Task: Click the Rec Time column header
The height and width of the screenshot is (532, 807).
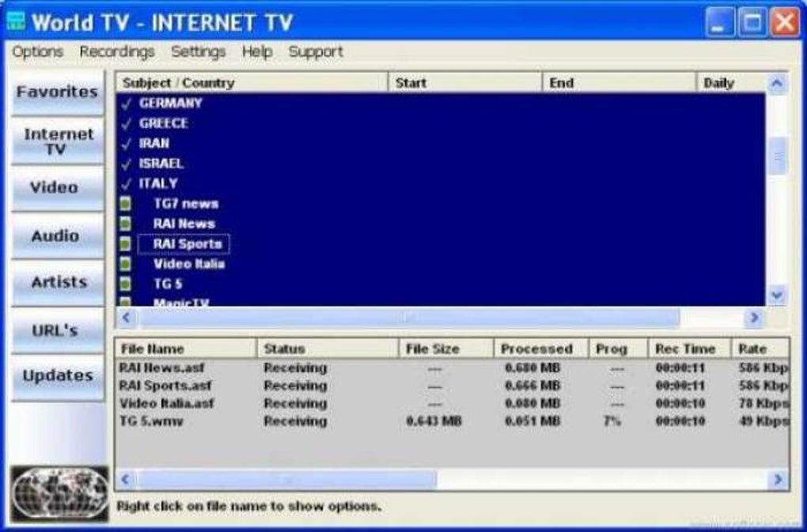Action: pos(690,349)
